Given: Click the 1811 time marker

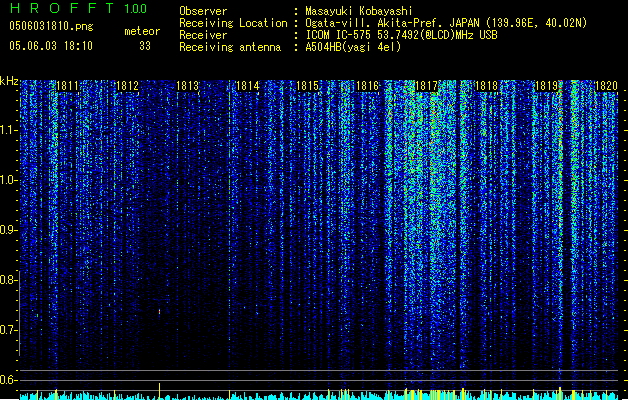Looking at the screenshot, I should click(x=67, y=86).
